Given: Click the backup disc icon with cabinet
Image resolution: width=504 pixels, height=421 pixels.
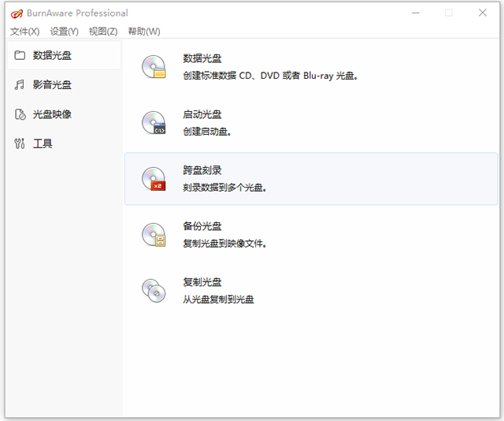Looking at the screenshot, I should point(154,235).
